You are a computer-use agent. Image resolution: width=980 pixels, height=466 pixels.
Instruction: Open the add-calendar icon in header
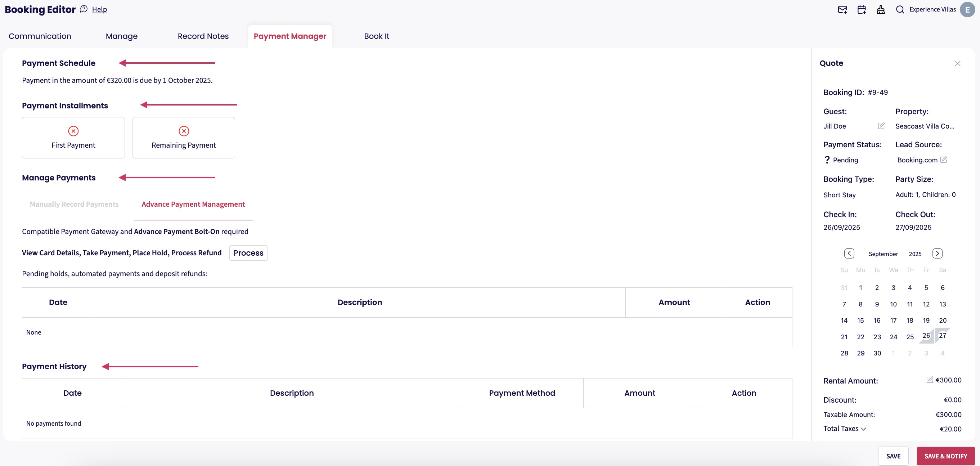click(861, 9)
